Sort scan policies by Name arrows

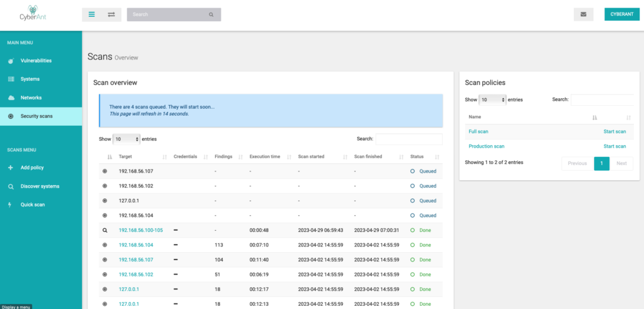coord(595,118)
